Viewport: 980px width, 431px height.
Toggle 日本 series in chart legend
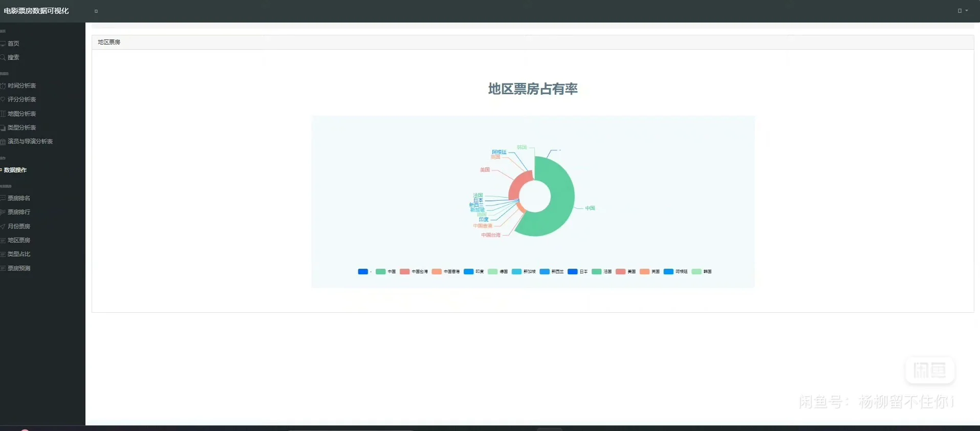(x=578, y=272)
